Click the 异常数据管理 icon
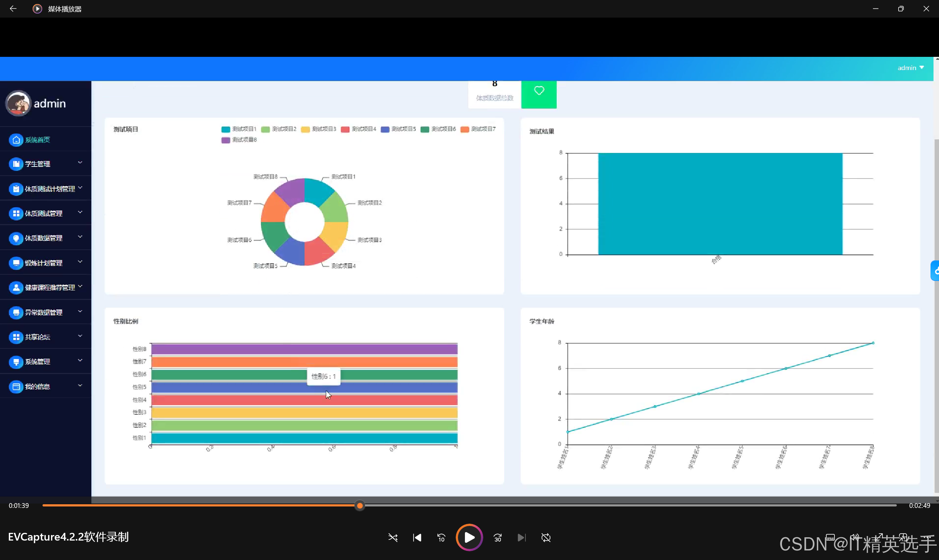Viewport: 939px width, 560px height. point(16,312)
